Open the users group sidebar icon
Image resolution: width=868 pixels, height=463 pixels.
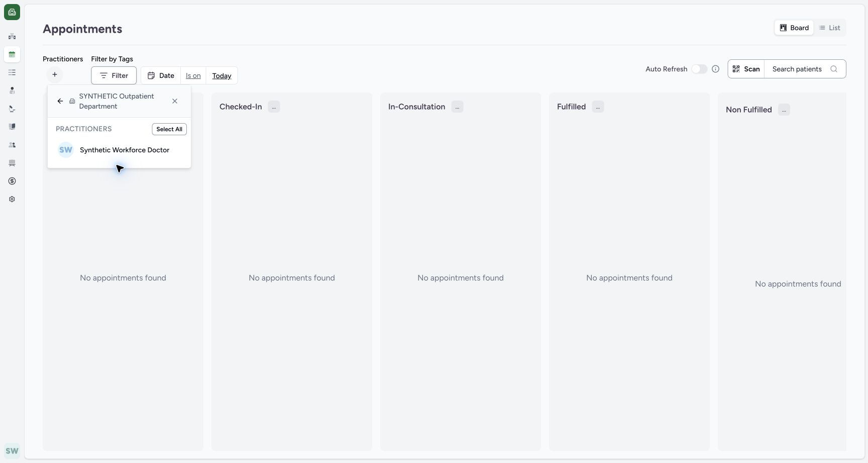pos(12,145)
